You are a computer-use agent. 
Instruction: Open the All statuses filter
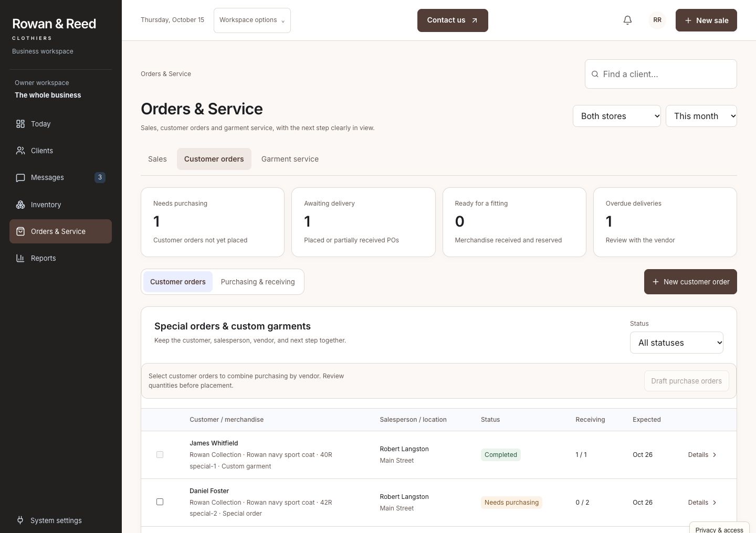click(677, 343)
